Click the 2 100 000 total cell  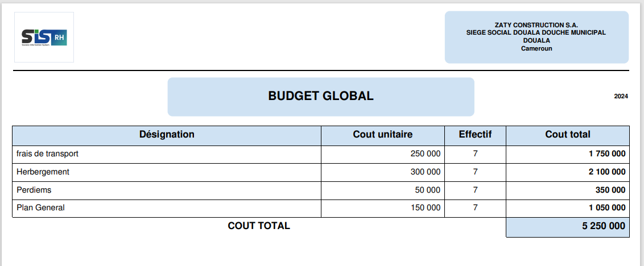pos(568,172)
